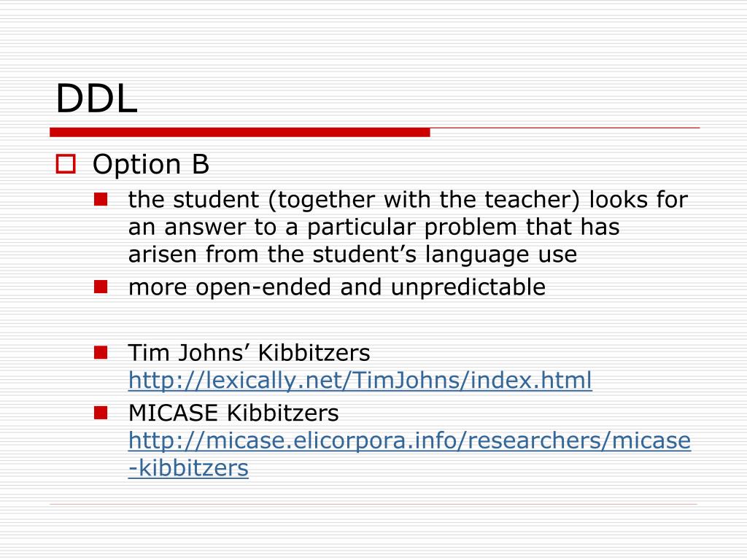The image size is (747, 560).
Task: Select the "DDL" slide title
Action: [x=97, y=98]
